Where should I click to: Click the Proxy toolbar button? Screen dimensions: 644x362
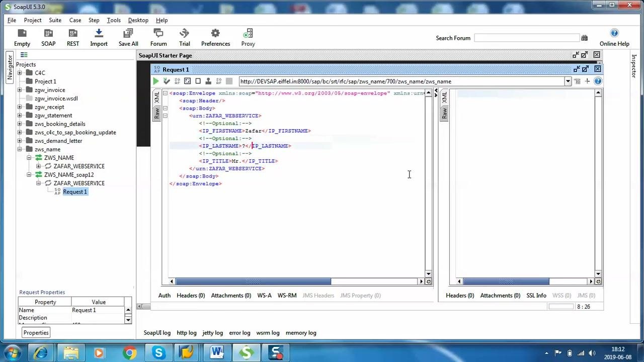(248, 38)
